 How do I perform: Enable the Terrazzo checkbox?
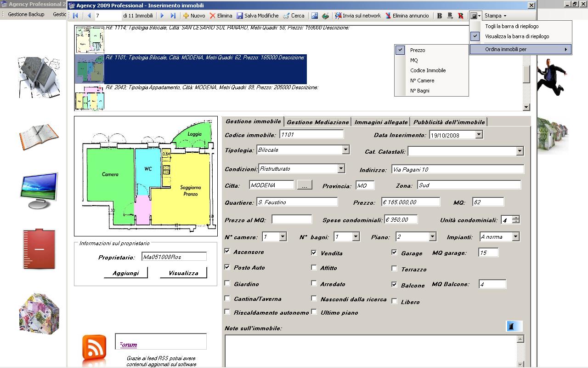pyautogui.click(x=394, y=268)
